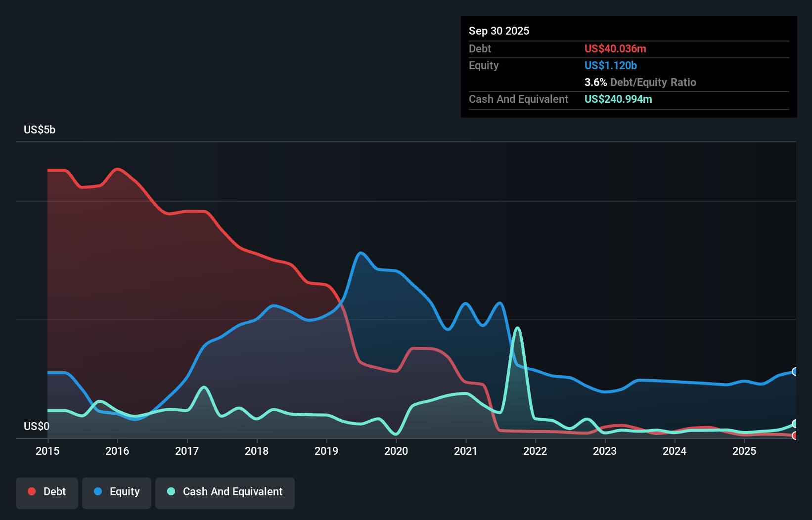
Task: Click the US$1.120b Equity value link
Action: coord(610,65)
